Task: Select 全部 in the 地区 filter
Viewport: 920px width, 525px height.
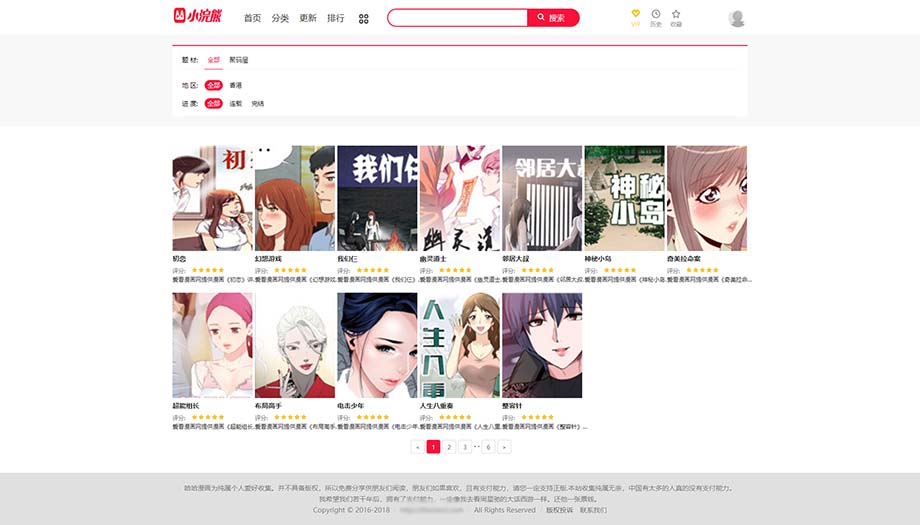Action: click(x=214, y=85)
